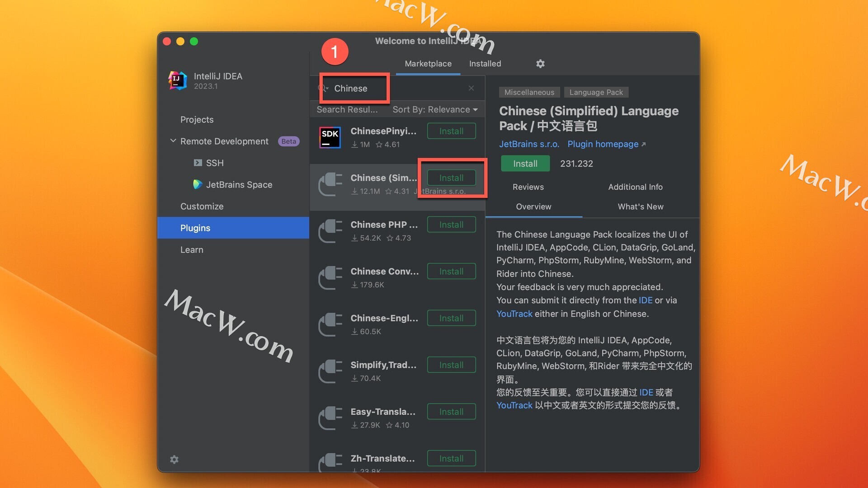Install the Easy-Translation plugin

pyautogui.click(x=451, y=412)
